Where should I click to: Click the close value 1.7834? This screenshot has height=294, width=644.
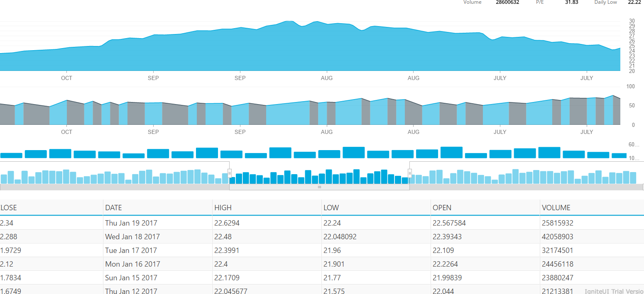(10, 278)
